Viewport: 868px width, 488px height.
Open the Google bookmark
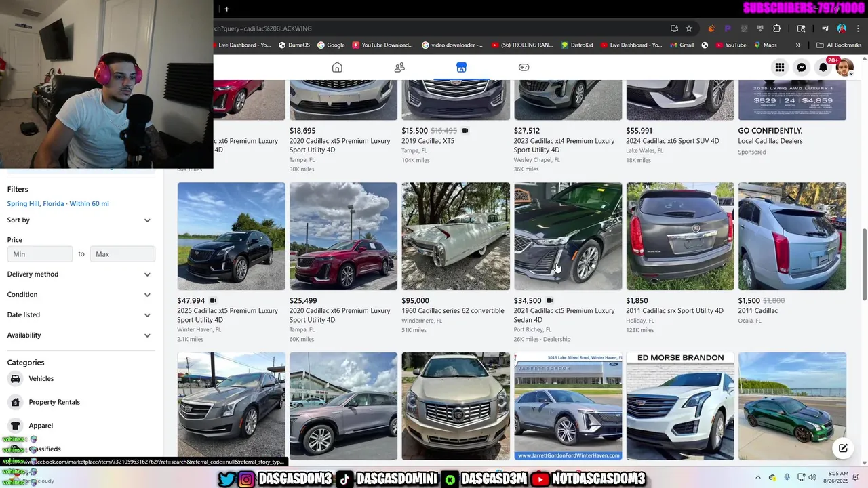click(x=330, y=45)
